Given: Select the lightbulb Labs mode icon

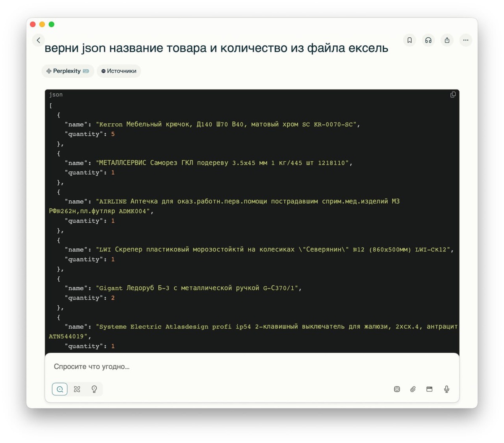Looking at the screenshot, I should [x=94, y=389].
